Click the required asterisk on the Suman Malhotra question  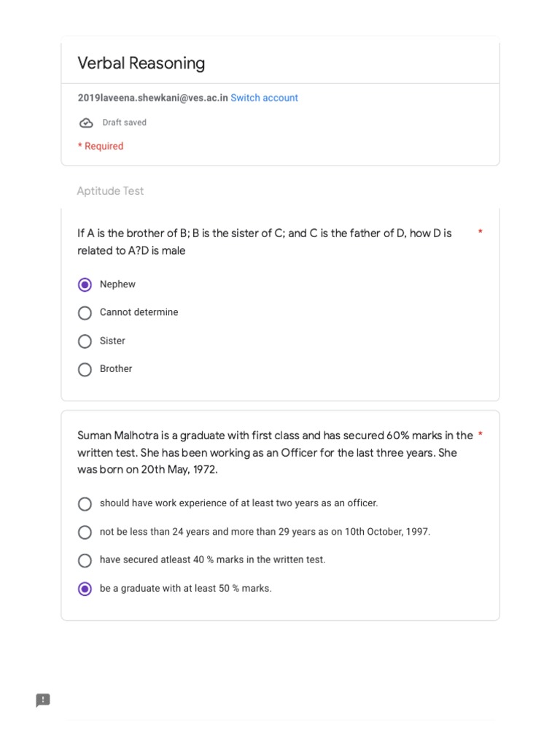(480, 436)
